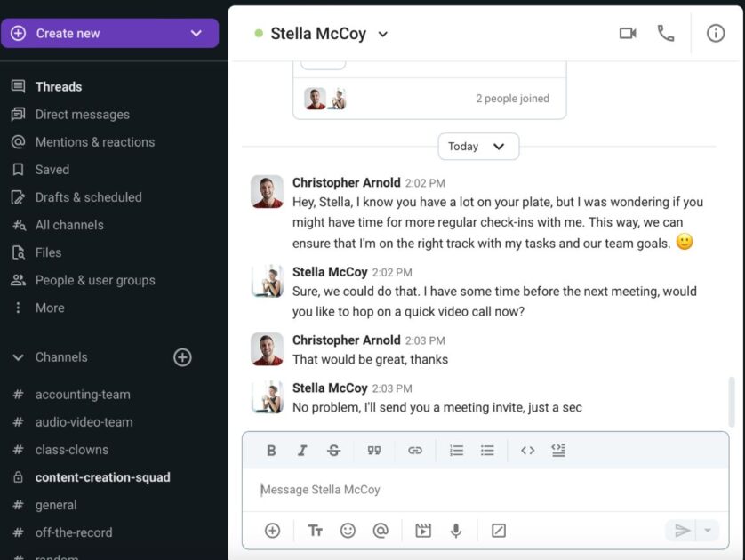Switch to the general channel
The image size is (745, 560).
[x=57, y=505]
